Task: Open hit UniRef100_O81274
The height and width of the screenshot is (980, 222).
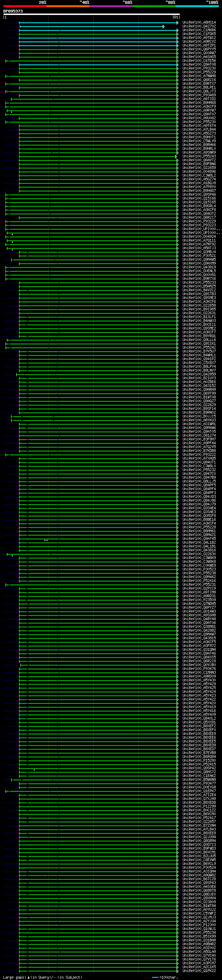Action: pyautogui.click(x=199, y=436)
